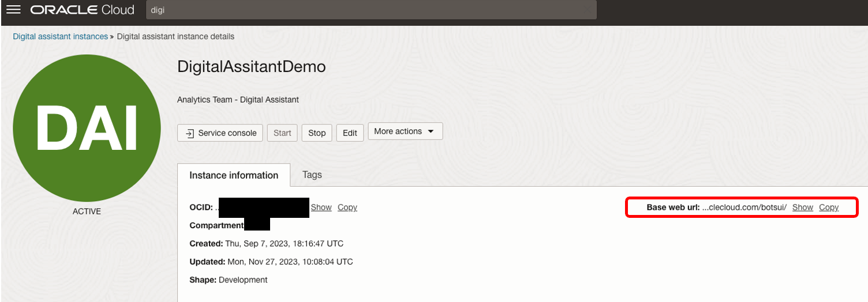Copy the OCID value

[347, 207]
